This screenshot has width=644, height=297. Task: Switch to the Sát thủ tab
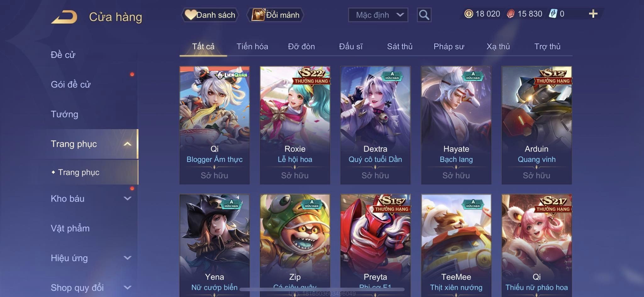(399, 46)
